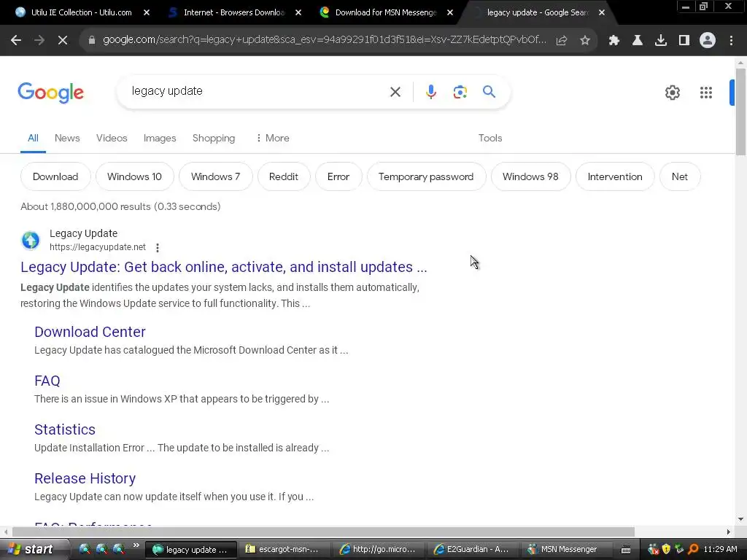The height and width of the screenshot is (560, 747).
Task: Apply the Error filter chip
Action: click(x=338, y=176)
